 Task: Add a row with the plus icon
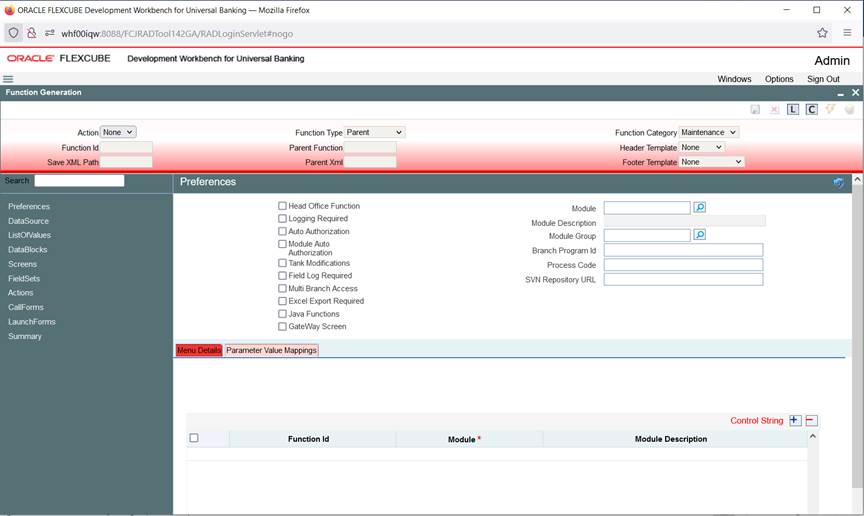[795, 421]
